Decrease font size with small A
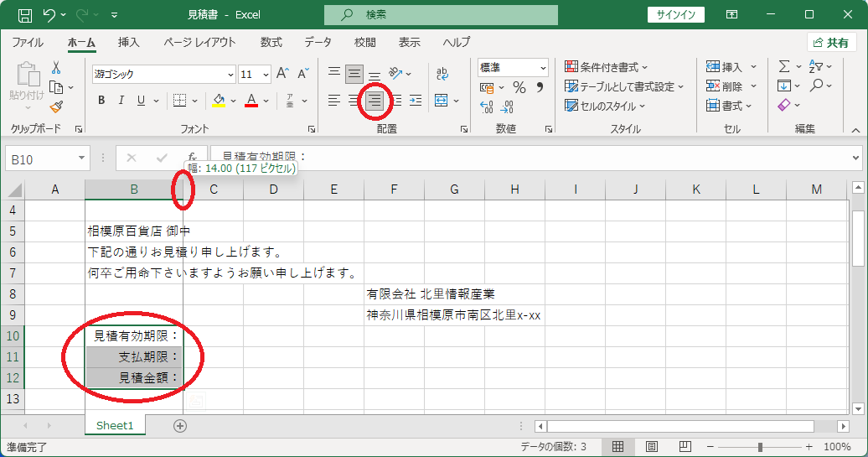Viewport: 868px width, 457px height. (x=302, y=74)
